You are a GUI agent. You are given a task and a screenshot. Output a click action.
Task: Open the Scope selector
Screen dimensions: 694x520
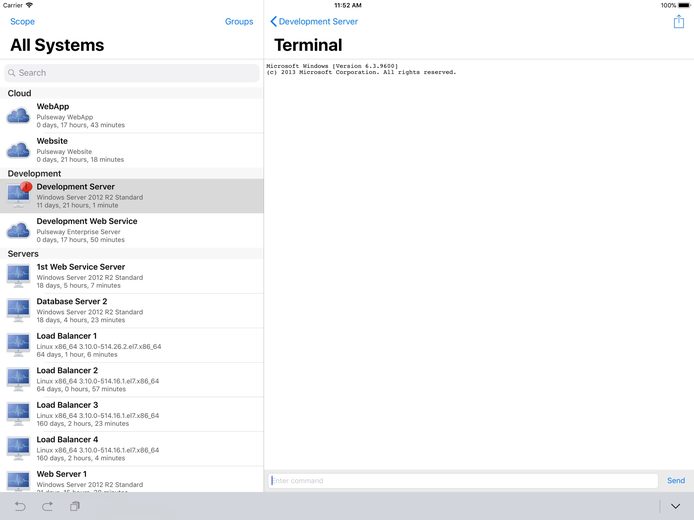[x=23, y=21]
